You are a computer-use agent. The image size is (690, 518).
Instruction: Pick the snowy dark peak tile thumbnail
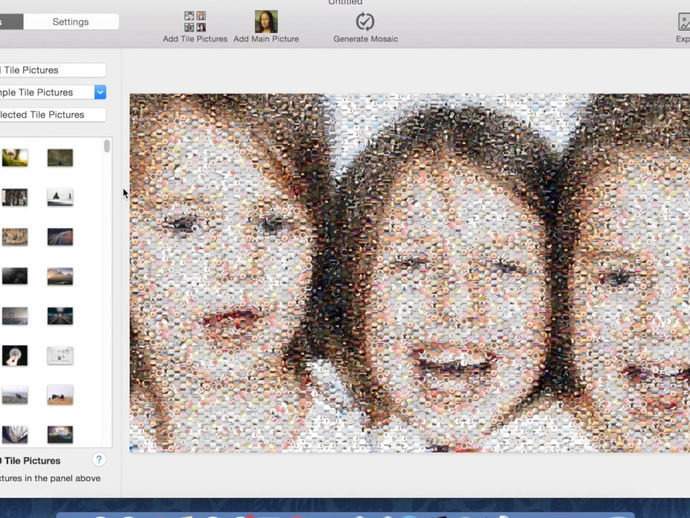pos(60,197)
